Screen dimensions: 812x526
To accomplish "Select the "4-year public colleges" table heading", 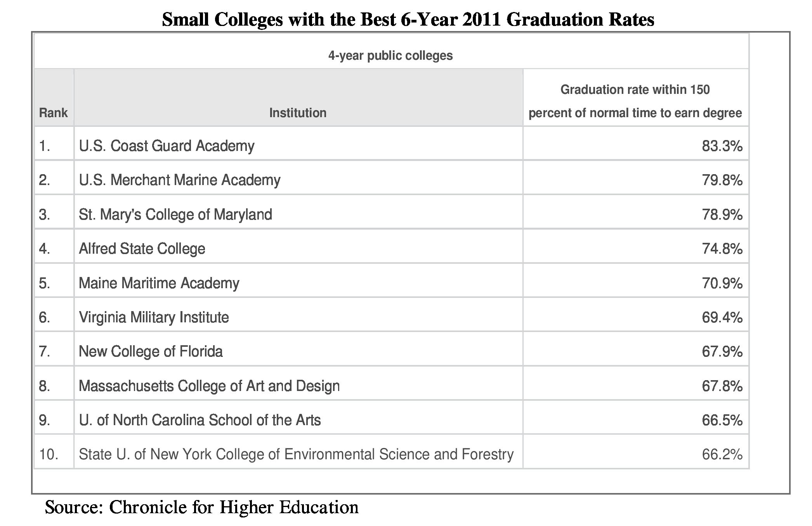I will point(390,56).
